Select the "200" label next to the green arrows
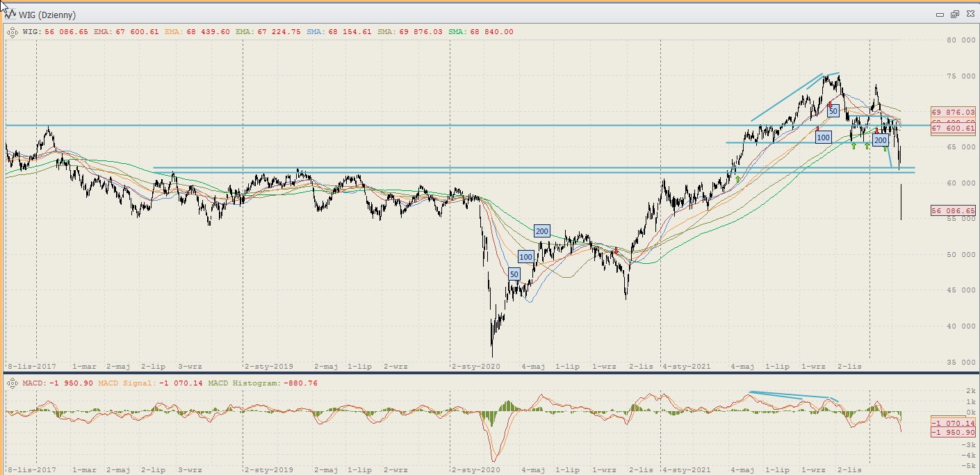This screenshot has height=475, width=980. click(x=880, y=140)
